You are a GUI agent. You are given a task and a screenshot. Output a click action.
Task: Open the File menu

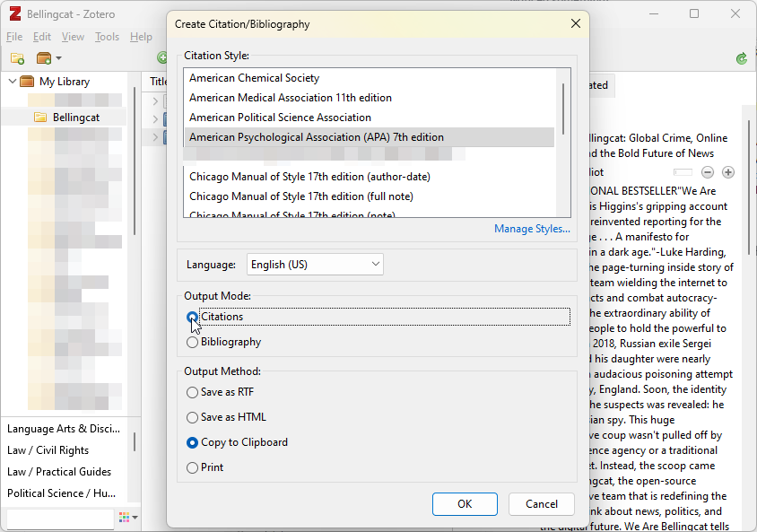14,37
